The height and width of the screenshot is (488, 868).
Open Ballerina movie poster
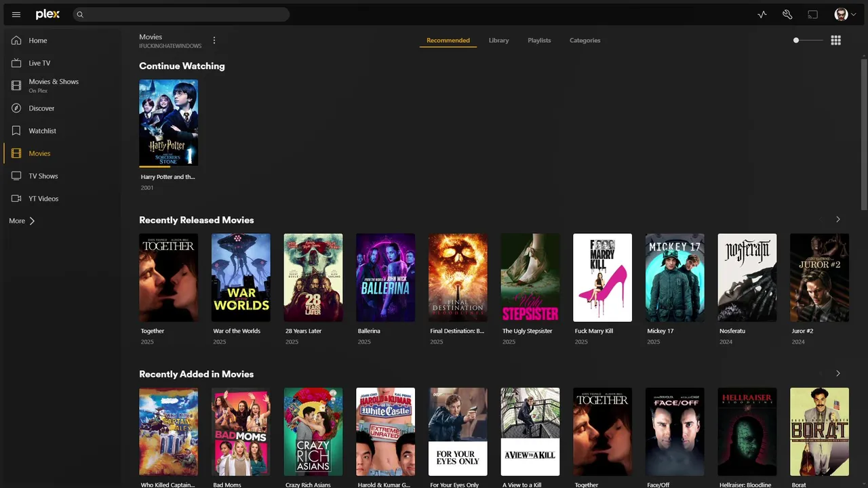[385, 277]
